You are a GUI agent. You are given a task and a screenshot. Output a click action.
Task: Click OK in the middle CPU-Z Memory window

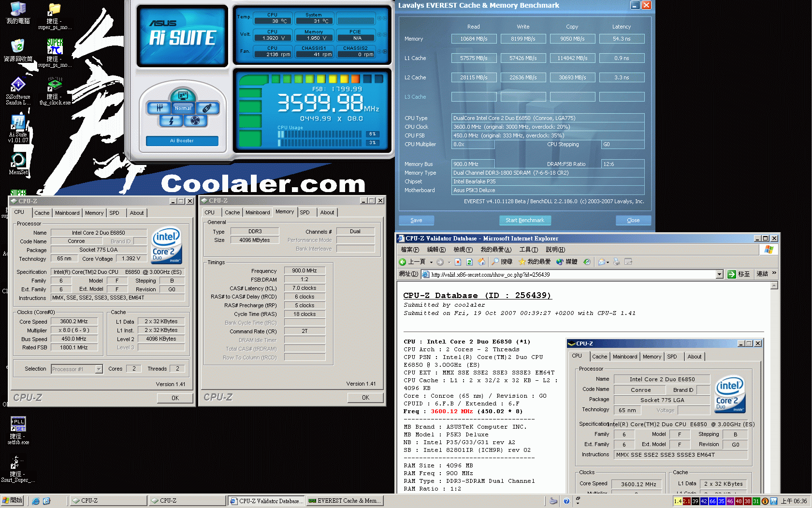point(365,398)
